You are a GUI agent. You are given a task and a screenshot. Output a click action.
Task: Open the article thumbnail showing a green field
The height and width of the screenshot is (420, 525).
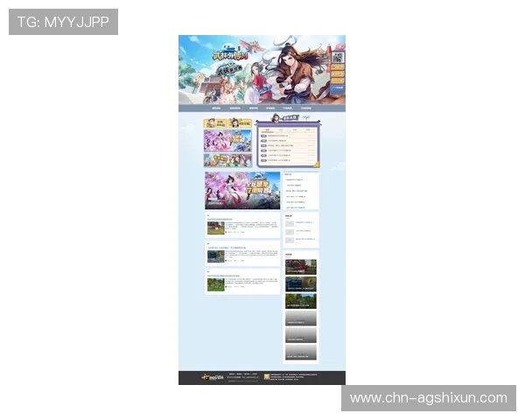tap(215, 284)
